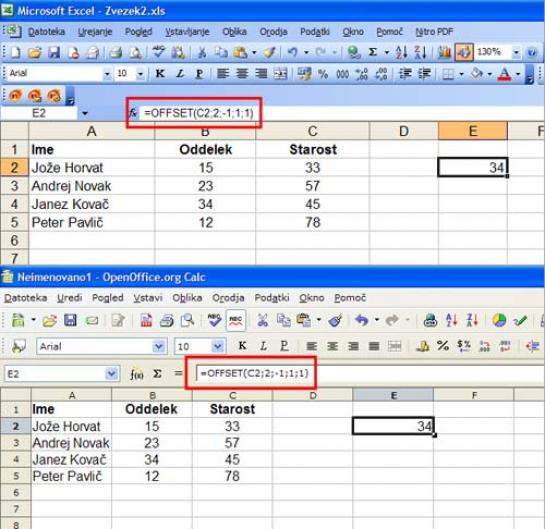Open the Nitro PDF menu in Excel
This screenshot has height=529, width=545.
tap(434, 32)
